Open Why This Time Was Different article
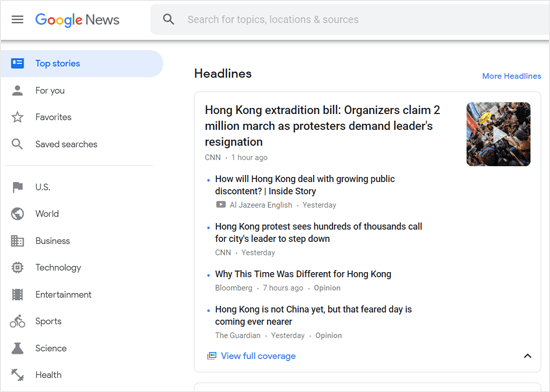This screenshot has width=550, height=392. click(x=303, y=274)
